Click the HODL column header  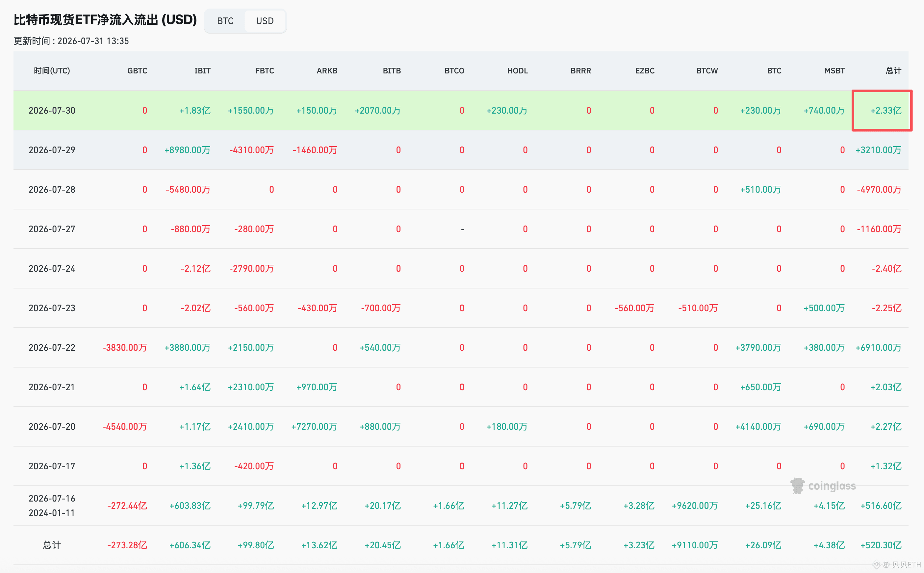click(x=517, y=71)
